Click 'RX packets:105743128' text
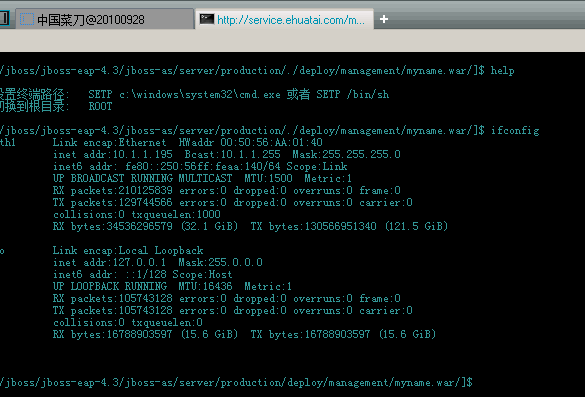 [x=113, y=298]
